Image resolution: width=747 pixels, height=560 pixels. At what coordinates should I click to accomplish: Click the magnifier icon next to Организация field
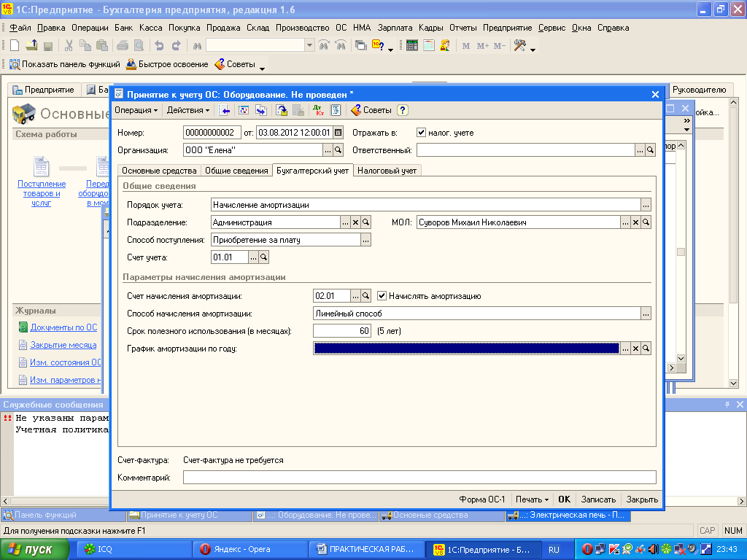tap(338, 150)
